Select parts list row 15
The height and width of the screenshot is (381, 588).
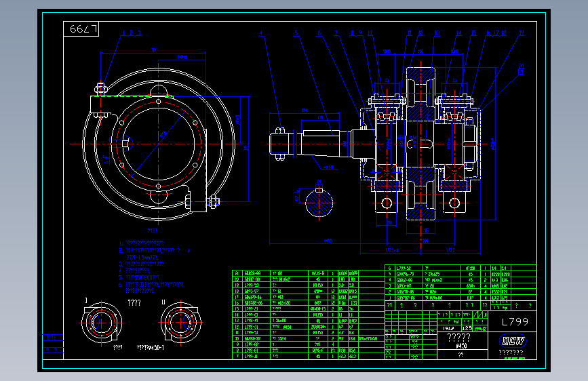click(309, 308)
